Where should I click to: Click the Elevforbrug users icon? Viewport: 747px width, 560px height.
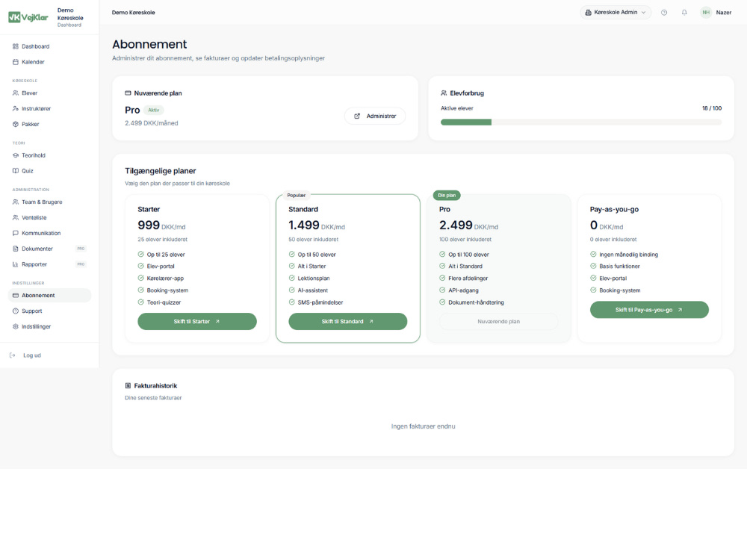pos(444,93)
